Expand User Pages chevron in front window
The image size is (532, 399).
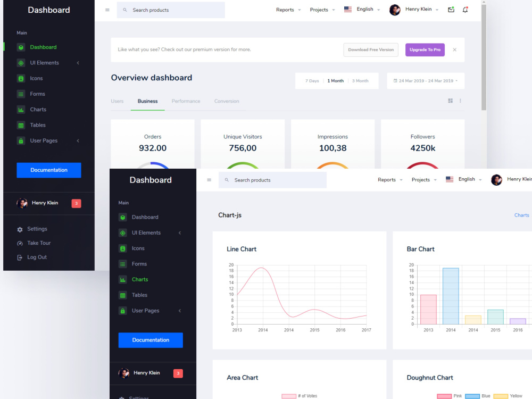[180, 311]
